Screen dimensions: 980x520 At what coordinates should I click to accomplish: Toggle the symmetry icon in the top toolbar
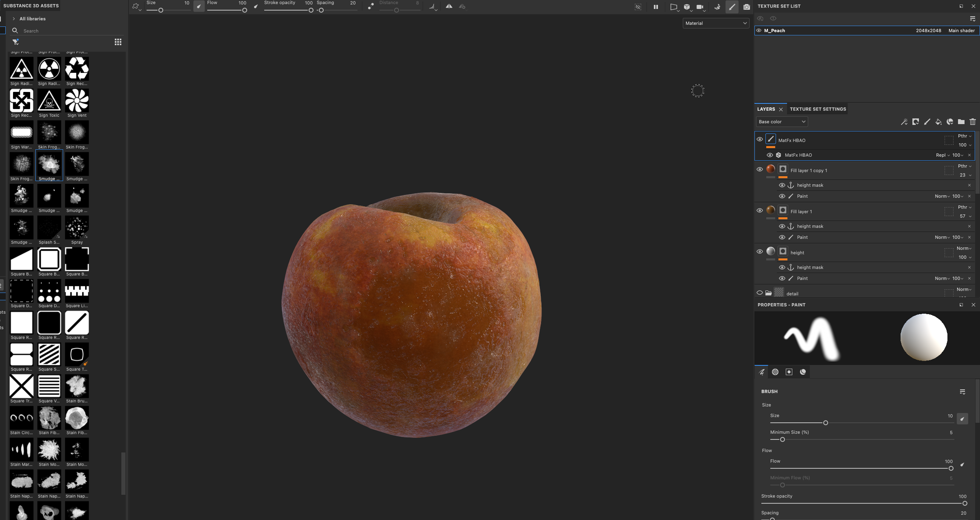coord(449,7)
